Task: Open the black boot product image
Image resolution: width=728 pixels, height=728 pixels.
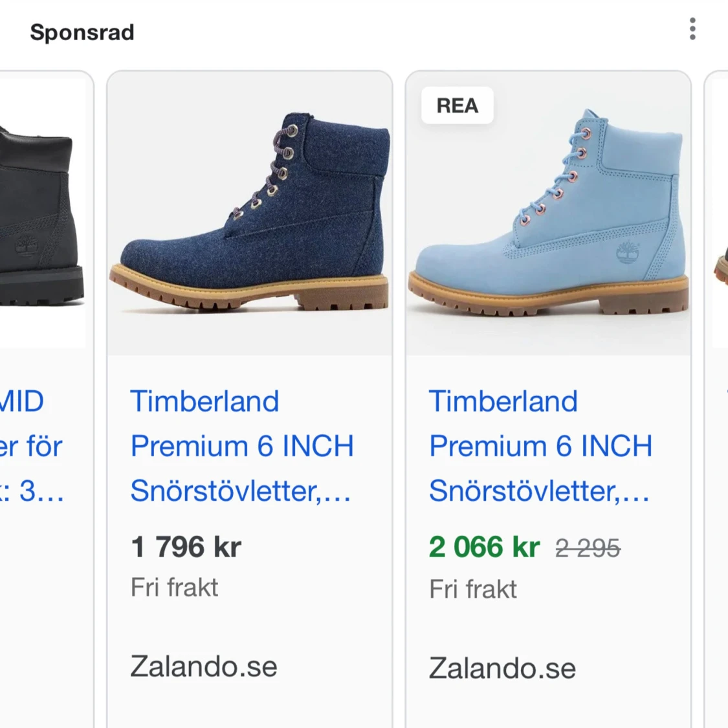Action: 43,214
